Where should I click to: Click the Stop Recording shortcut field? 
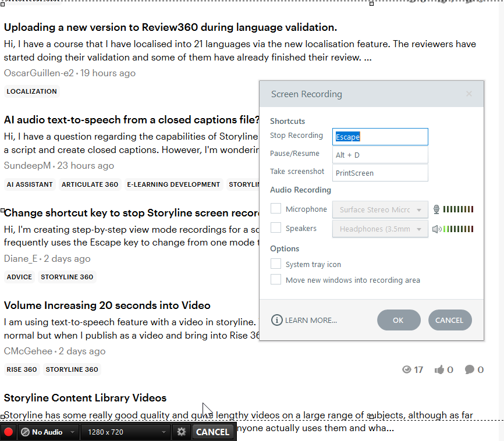pos(380,137)
